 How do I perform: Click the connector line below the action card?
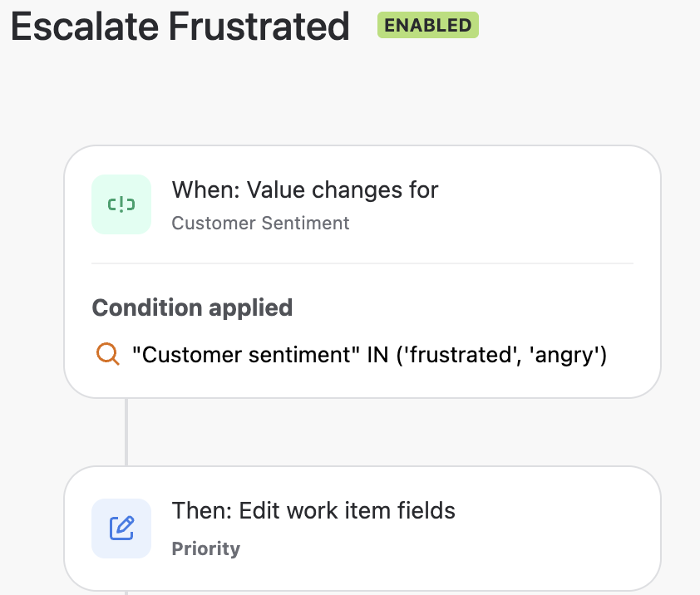(126, 593)
